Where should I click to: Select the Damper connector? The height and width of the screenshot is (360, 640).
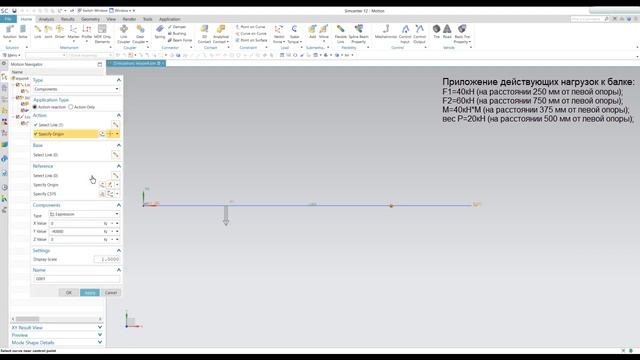pyautogui.click(x=177, y=27)
